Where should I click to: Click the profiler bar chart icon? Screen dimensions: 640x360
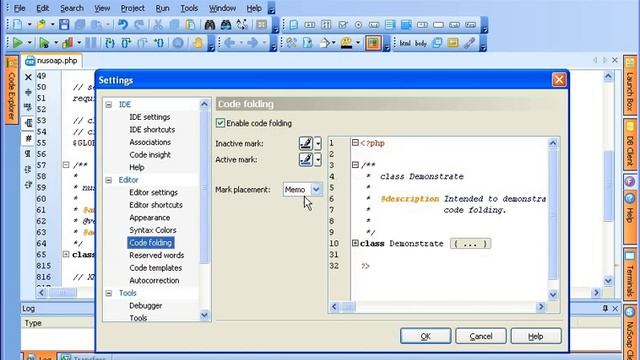(x=68, y=42)
